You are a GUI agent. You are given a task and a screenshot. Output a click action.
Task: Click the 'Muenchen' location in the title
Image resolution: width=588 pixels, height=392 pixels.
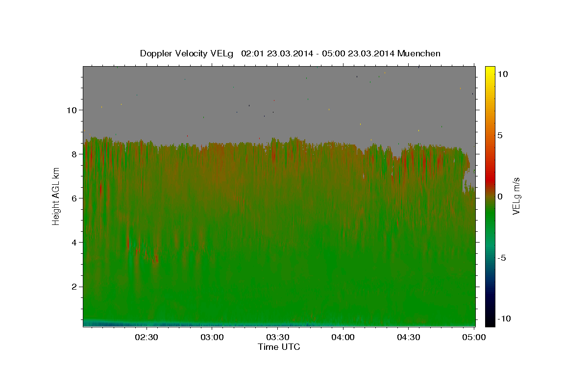pos(419,53)
